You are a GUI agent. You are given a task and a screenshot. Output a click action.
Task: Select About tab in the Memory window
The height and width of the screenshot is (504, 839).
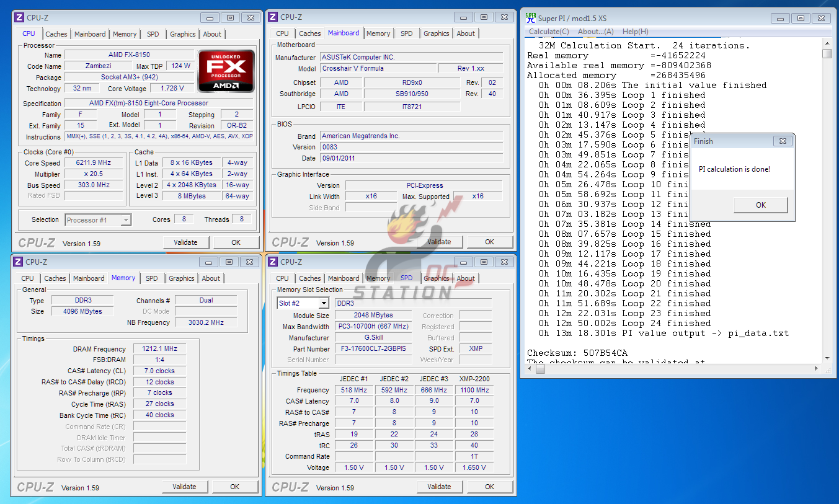(211, 278)
